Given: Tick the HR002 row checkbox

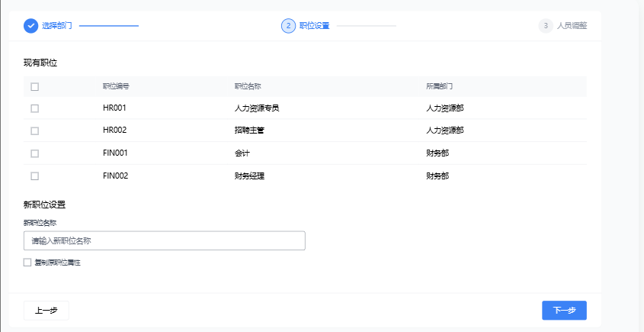Looking at the screenshot, I should click(x=34, y=131).
